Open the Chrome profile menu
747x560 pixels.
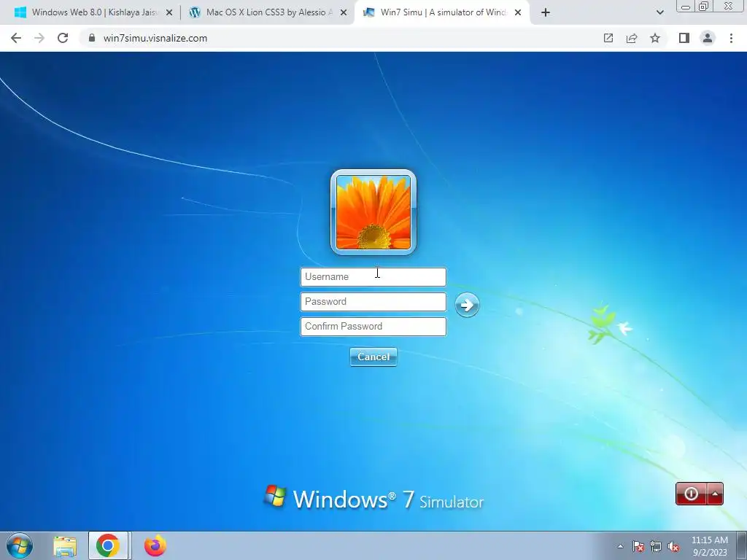click(x=708, y=38)
